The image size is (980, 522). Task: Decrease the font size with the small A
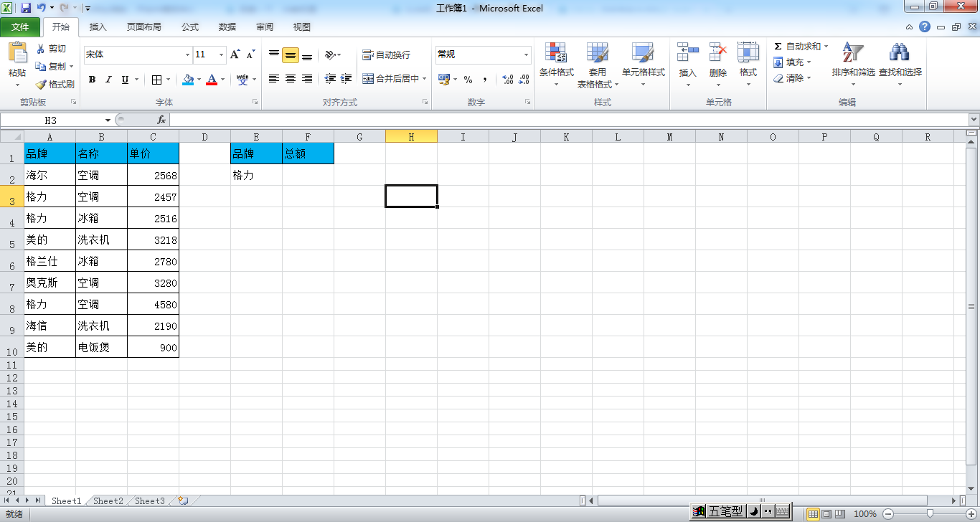[x=250, y=54]
